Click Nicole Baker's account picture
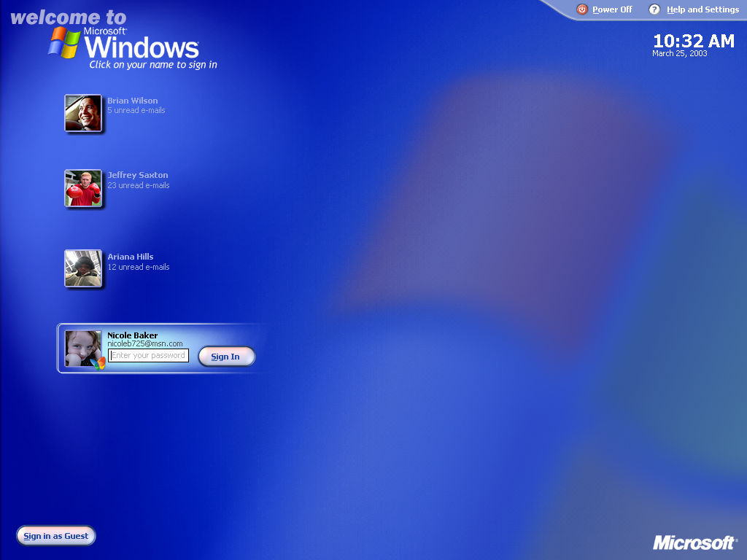Screen dimensions: 747x560 (82, 348)
